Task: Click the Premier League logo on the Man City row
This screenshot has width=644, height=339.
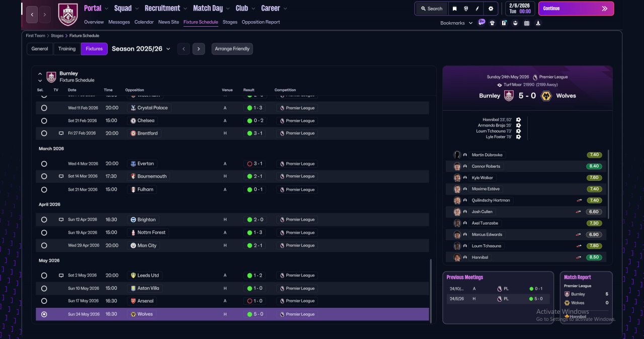Action: (282, 246)
